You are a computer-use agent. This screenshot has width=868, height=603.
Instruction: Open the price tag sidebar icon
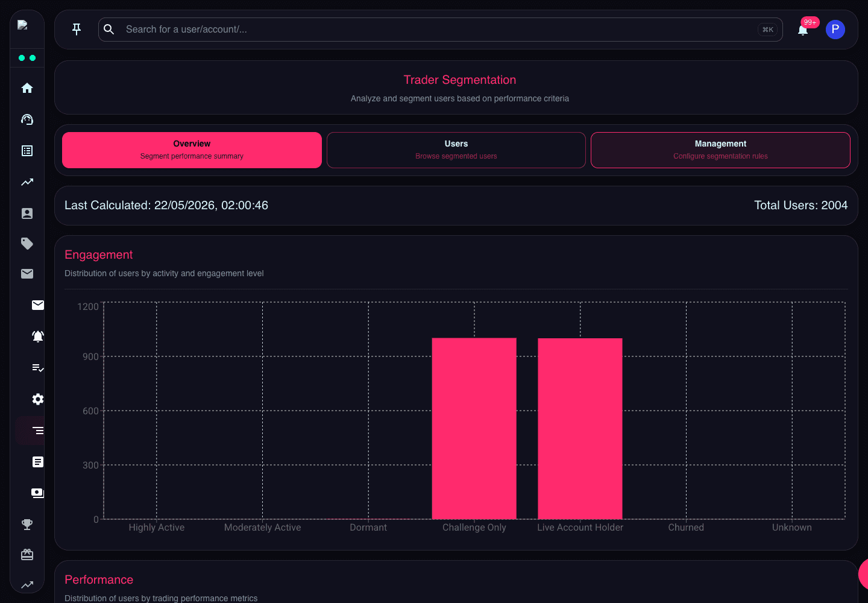pyautogui.click(x=27, y=244)
